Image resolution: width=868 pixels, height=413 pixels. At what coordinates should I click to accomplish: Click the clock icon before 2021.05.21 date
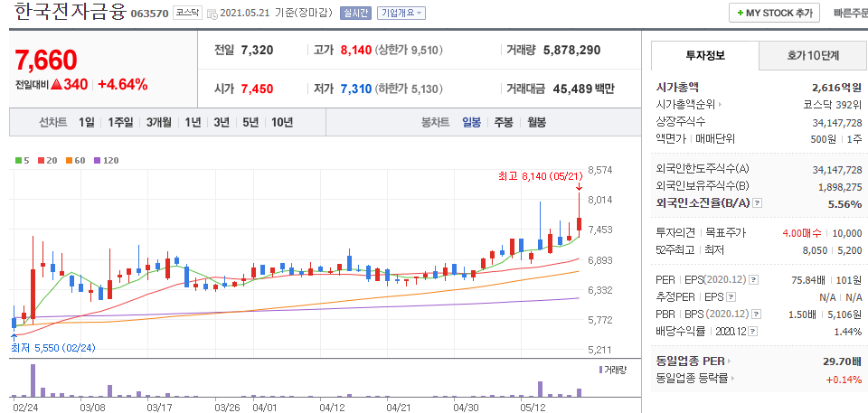tap(212, 14)
